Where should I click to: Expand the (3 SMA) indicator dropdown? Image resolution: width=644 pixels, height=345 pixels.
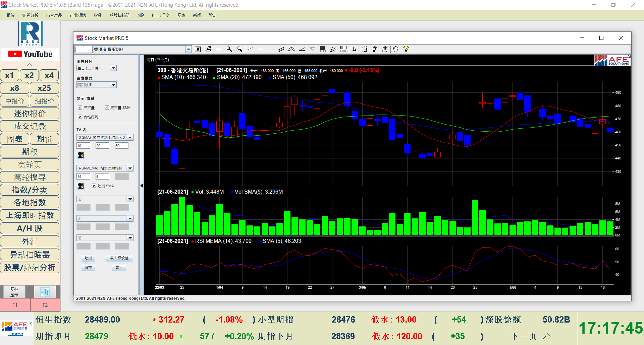click(130, 138)
